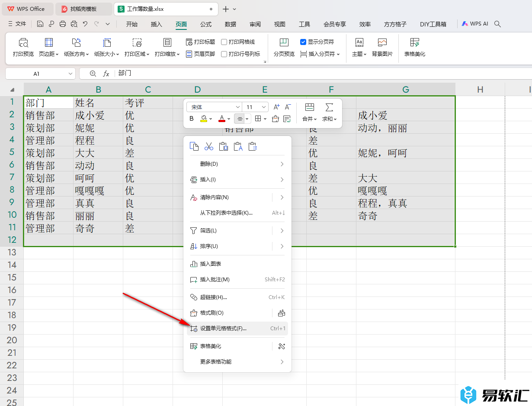Increase font size with A+ icon
The image size is (532, 406).
(277, 107)
